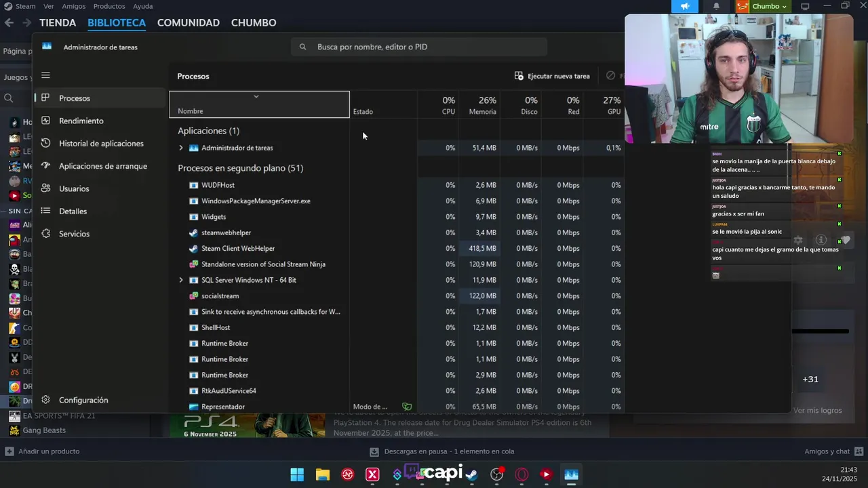
Task: Select WindowsPackageManagerServer.exe process row
Action: click(397, 201)
